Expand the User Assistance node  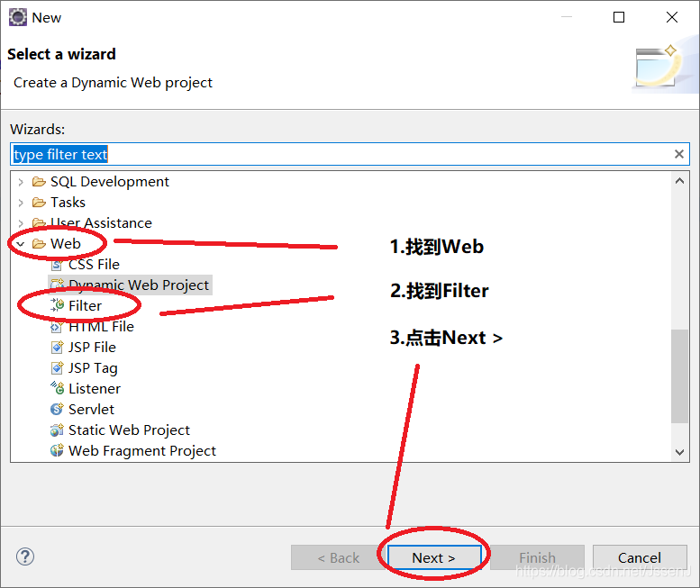21,223
